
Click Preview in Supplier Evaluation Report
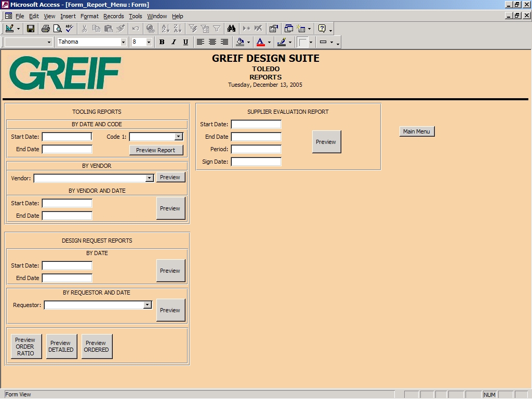[x=326, y=142]
